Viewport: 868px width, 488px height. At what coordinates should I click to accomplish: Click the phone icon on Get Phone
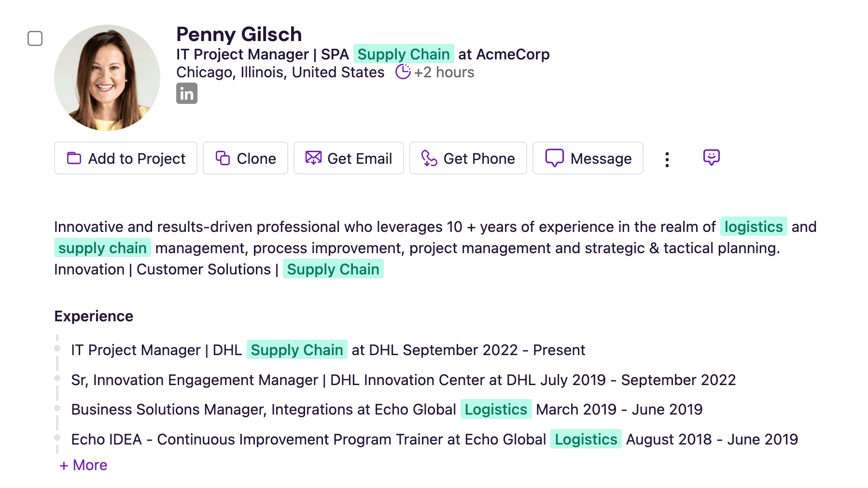[429, 158]
